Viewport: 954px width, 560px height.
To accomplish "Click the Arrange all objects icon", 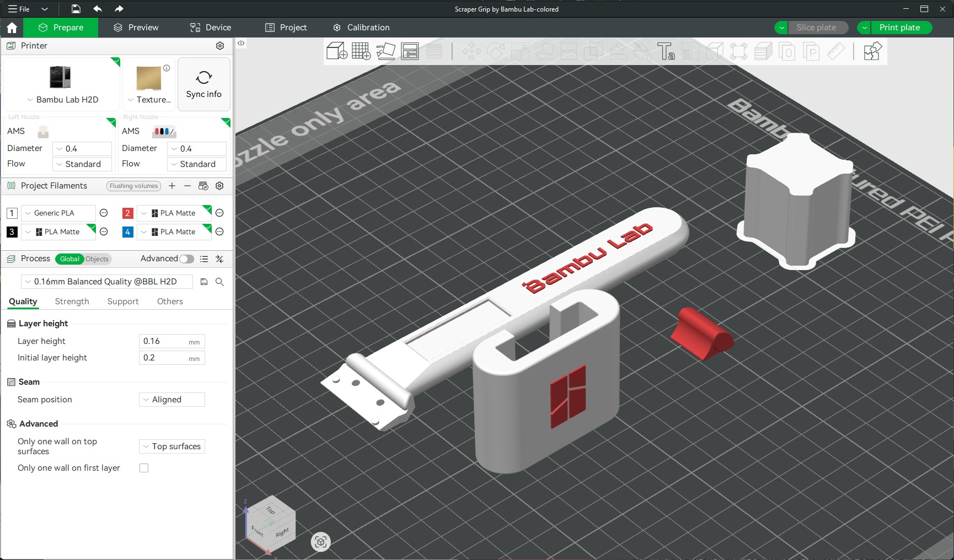I will pos(410,51).
